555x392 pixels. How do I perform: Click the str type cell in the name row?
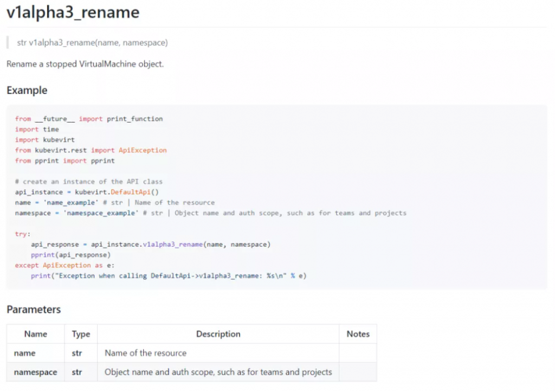coord(81,353)
